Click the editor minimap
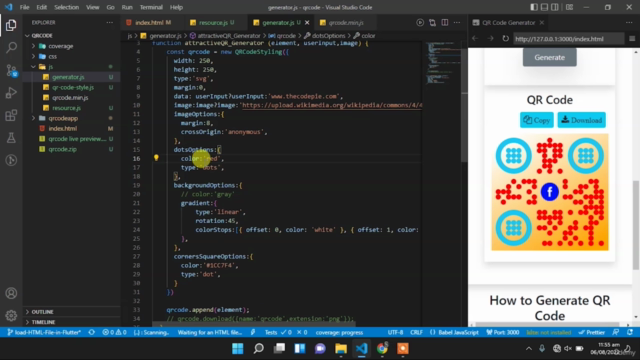Image resolution: width=640 pixels, height=360 pixels. 443,62
